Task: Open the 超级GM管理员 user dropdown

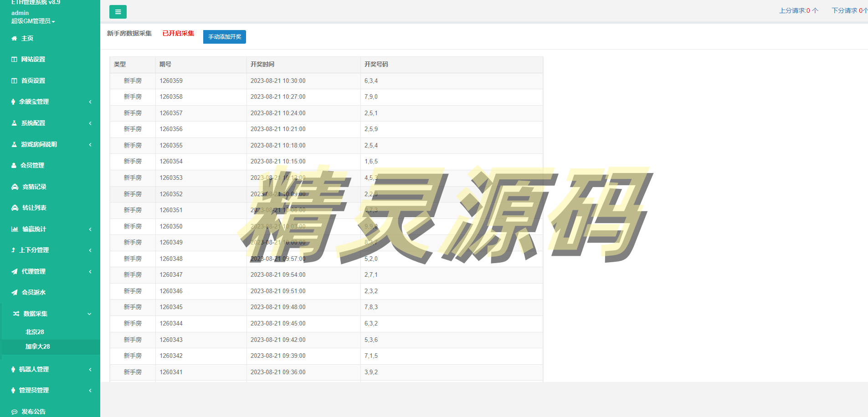Action: pos(33,21)
